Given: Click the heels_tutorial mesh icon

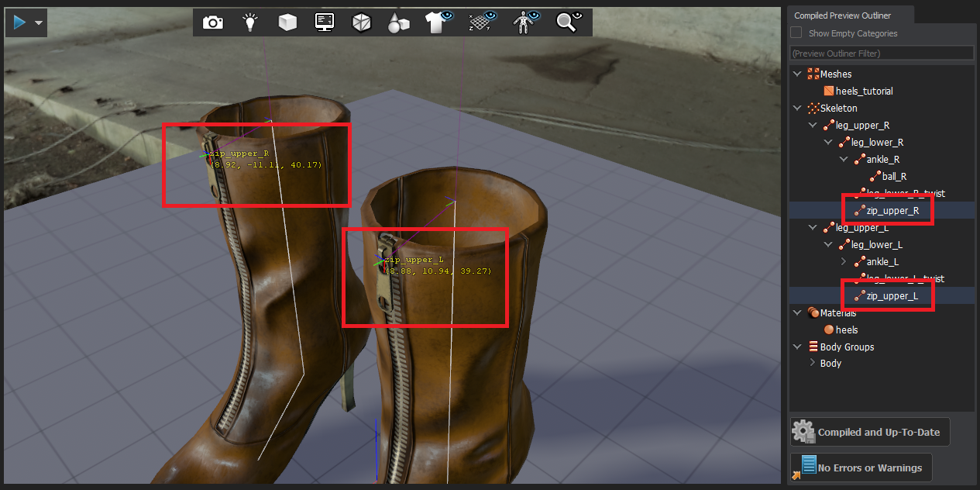Looking at the screenshot, I should [x=828, y=91].
